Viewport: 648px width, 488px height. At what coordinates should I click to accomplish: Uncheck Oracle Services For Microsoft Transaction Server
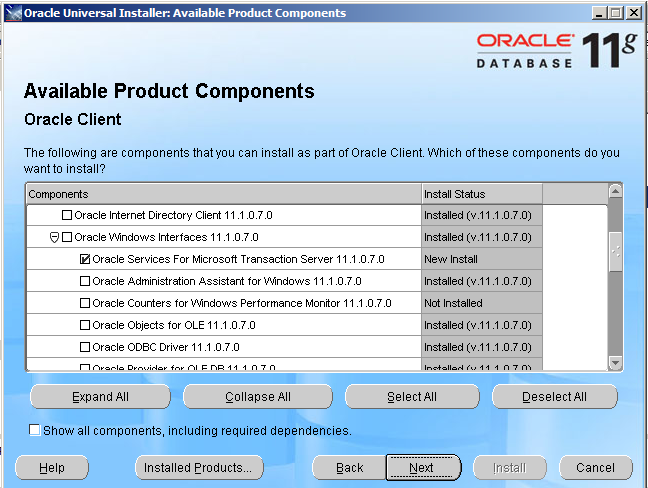click(x=85, y=259)
